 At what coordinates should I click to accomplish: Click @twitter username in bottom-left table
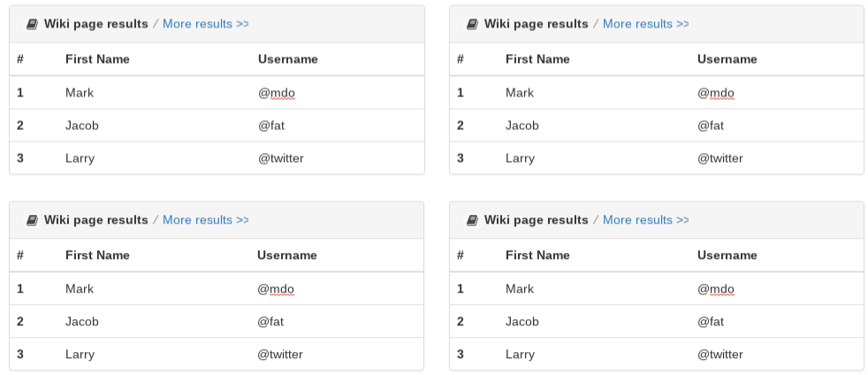280,355
